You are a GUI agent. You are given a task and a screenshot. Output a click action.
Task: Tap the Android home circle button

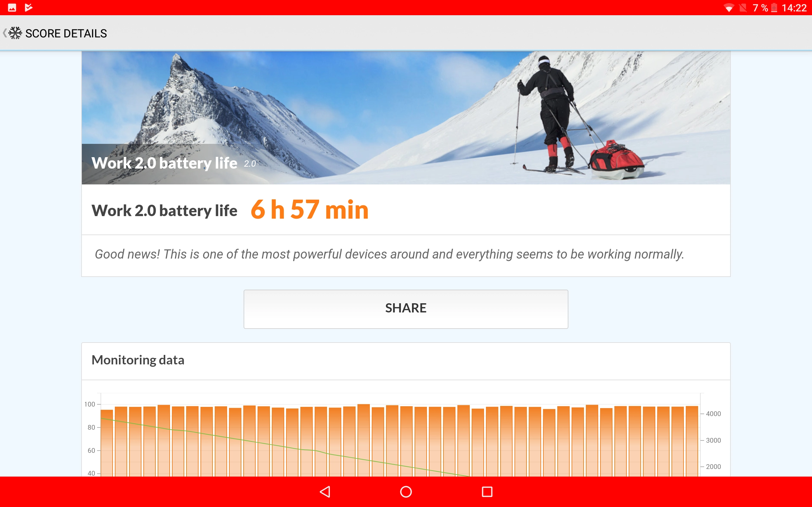[x=406, y=491]
